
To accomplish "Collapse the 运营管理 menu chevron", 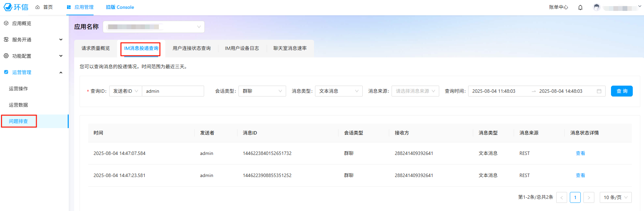I will (61, 72).
